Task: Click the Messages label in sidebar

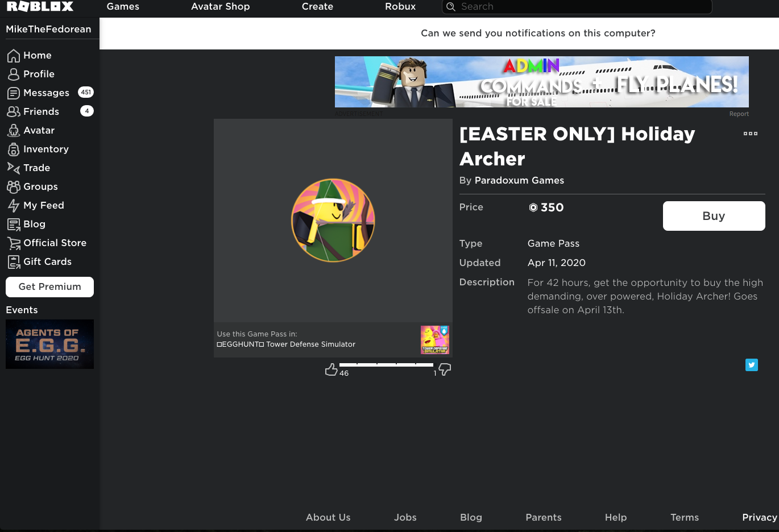Action: pos(47,93)
